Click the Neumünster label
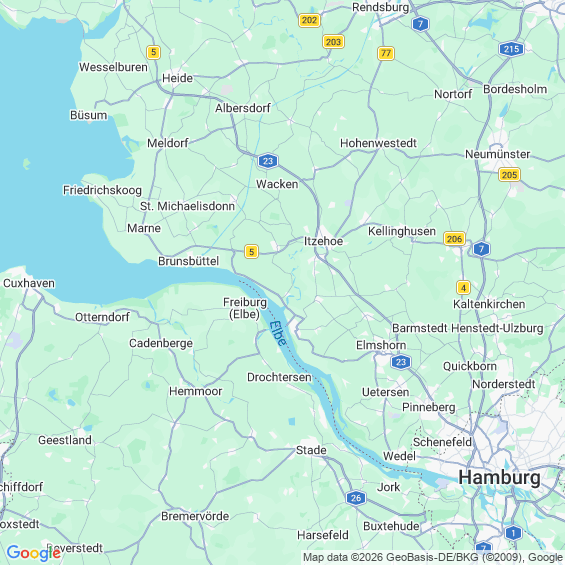 497,154
